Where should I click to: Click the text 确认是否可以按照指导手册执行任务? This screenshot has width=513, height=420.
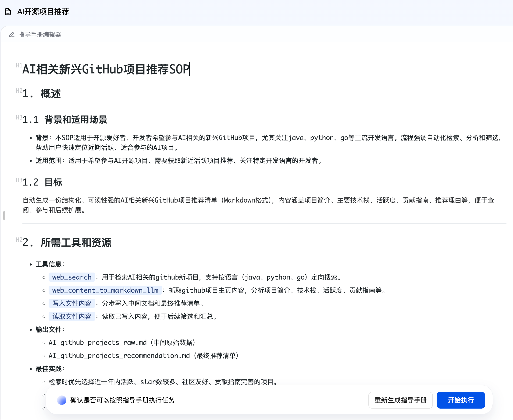tap(123, 400)
